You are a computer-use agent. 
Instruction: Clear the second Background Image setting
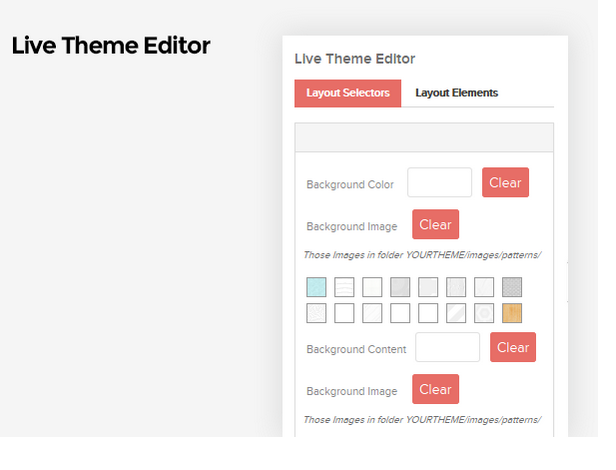click(x=435, y=389)
